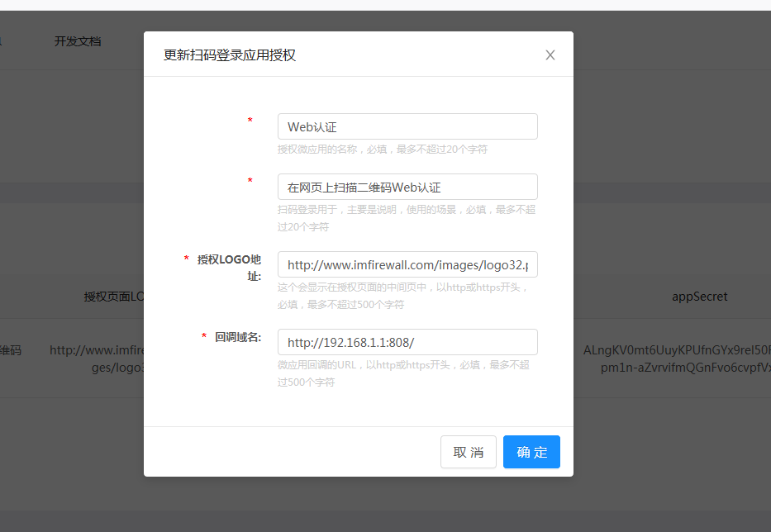771x532 pixels.
Task: Click the 更新扫码登录应用授权 dialog title
Action: [230, 55]
